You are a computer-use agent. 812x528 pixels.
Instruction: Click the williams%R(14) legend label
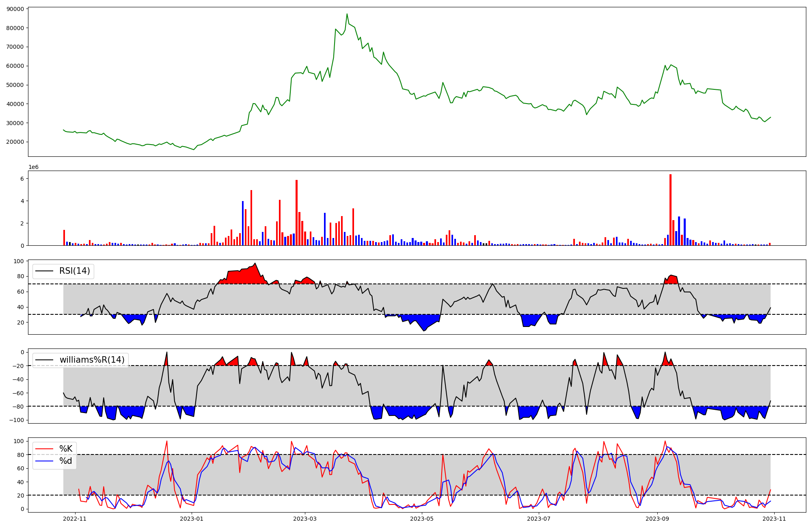[x=92, y=360]
